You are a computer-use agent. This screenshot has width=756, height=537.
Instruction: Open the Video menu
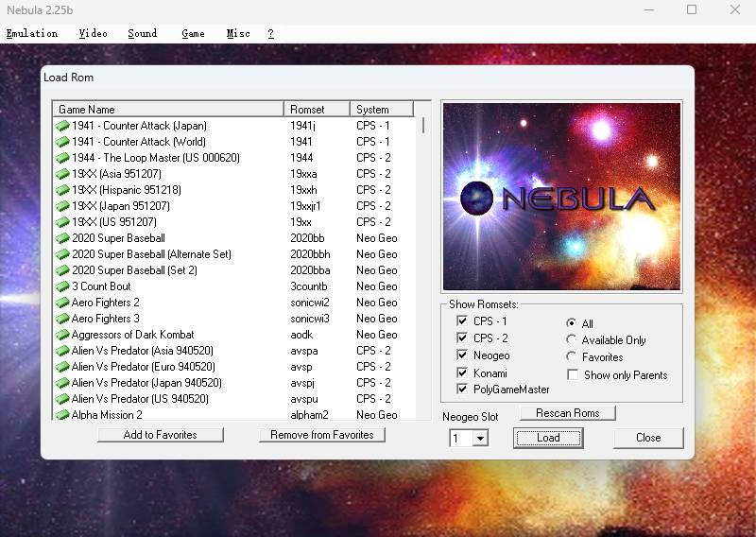[93, 33]
